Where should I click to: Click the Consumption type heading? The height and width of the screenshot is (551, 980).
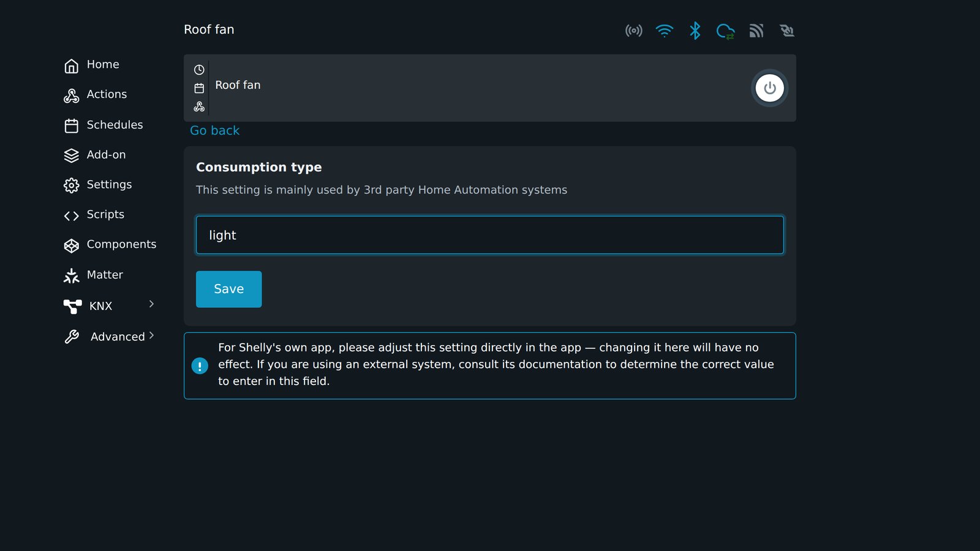(x=258, y=167)
